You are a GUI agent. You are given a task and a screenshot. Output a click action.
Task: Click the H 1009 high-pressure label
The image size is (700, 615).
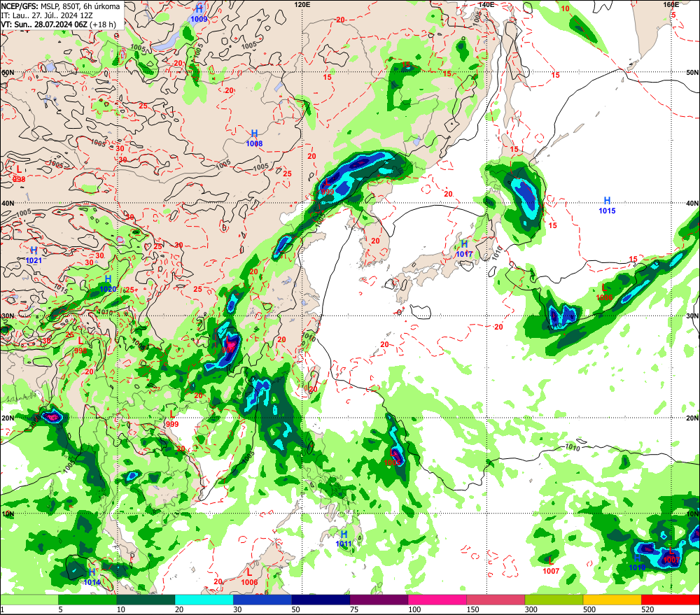[199, 14]
